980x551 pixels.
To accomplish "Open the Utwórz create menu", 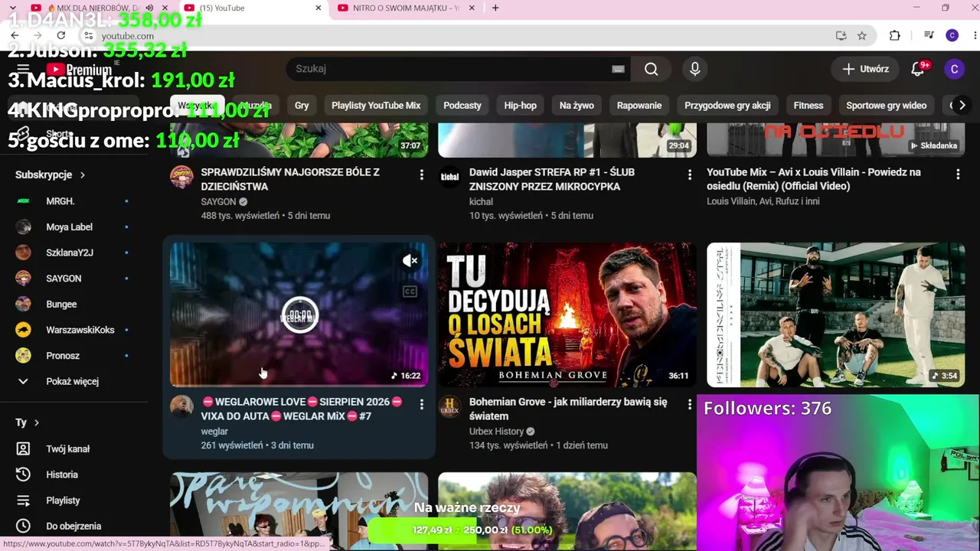I will coord(866,69).
